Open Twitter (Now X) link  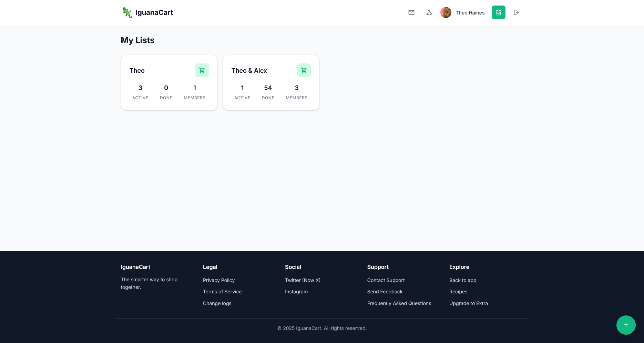303,280
